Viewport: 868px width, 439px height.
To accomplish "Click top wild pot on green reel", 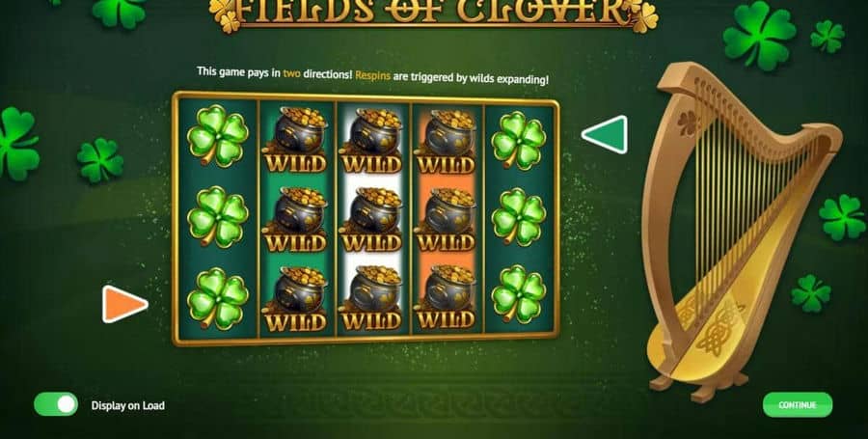I will point(296,140).
